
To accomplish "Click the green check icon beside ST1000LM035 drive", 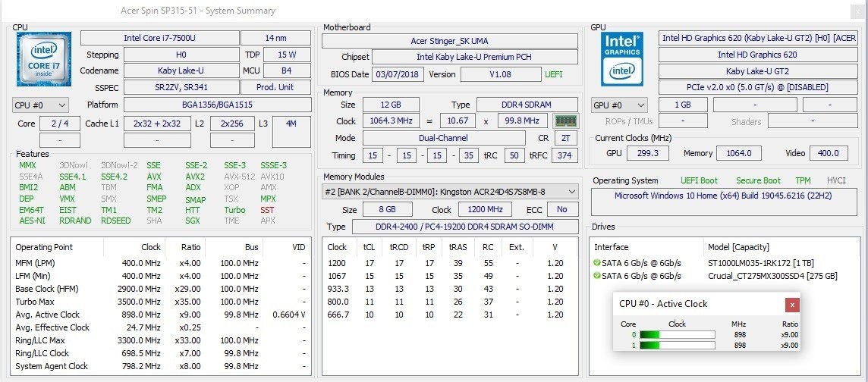I will [596, 263].
